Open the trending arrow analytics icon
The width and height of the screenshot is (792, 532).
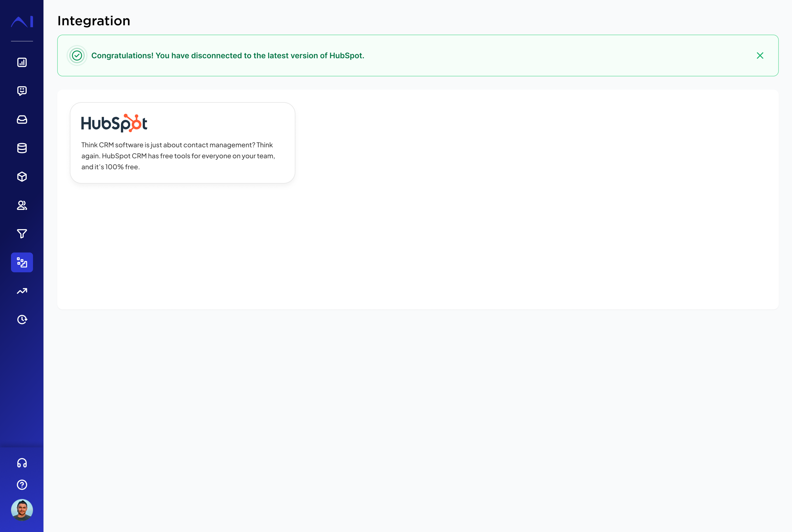(22, 291)
